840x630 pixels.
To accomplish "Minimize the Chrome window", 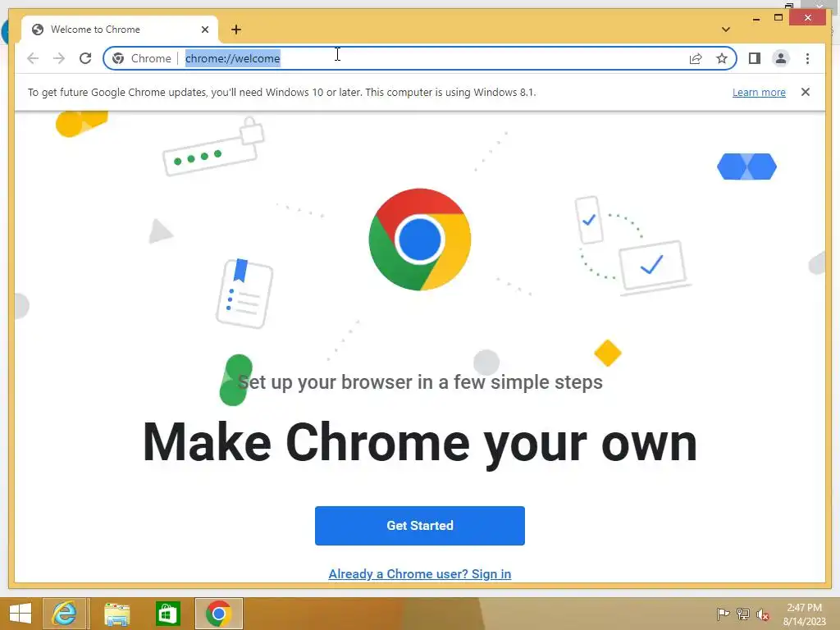I will point(756,18).
